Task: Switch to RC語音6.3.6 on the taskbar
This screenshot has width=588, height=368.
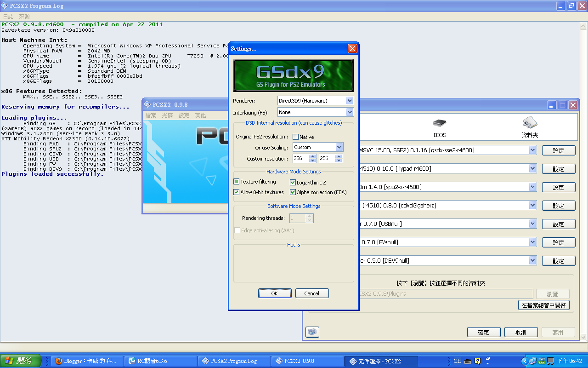Action: (x=161, y=361)
